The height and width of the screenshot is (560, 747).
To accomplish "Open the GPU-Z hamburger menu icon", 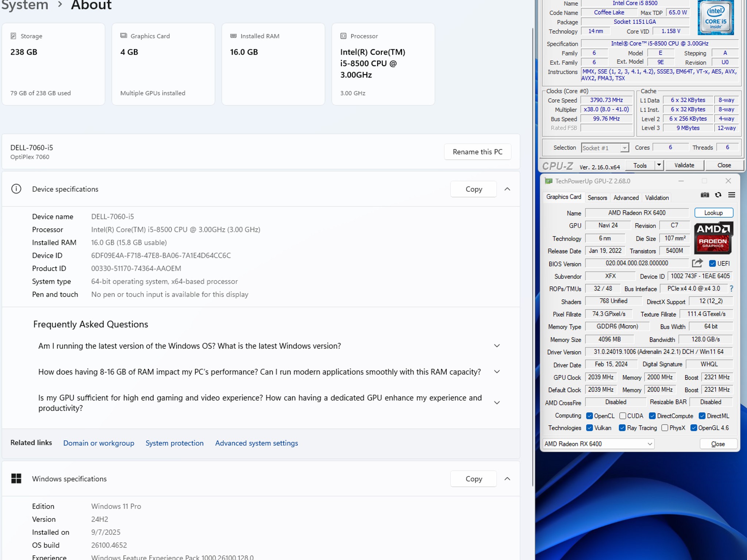I will (731, 195).
